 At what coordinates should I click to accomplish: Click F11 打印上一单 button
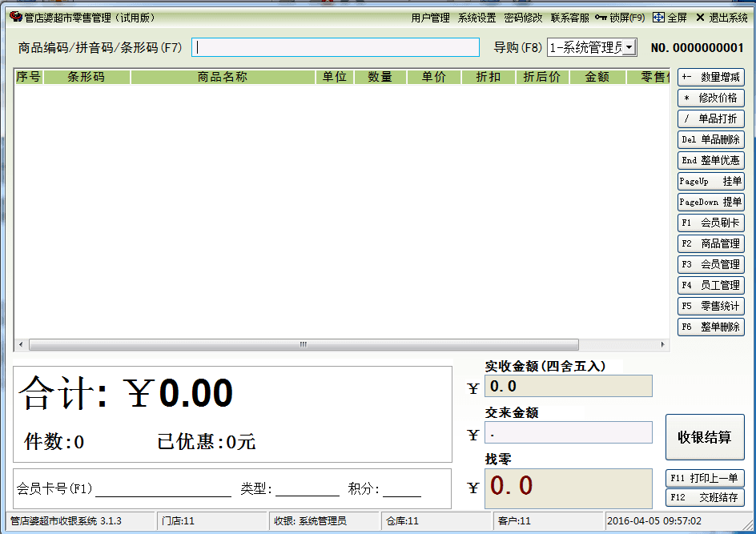(x=705, y=478)
